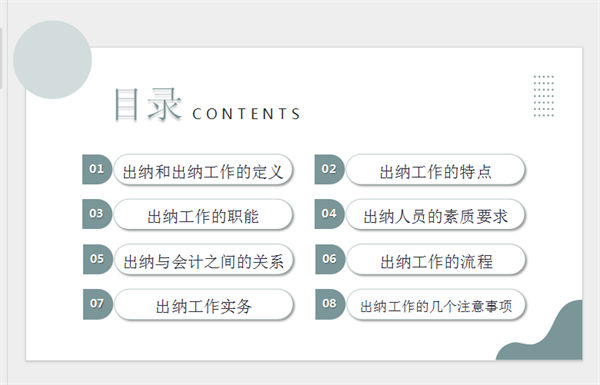600x385 pixels.
Task: Open the 出纳工作实务 item
Action: (204, 305)
